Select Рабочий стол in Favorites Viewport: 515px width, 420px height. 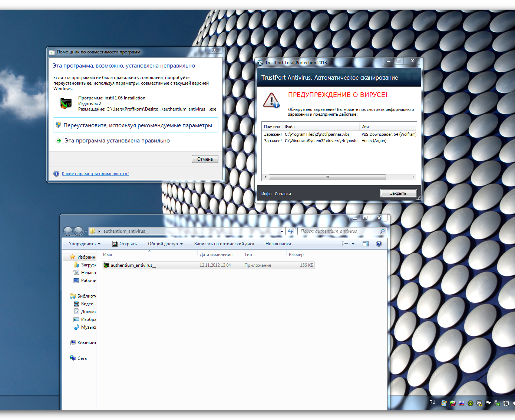point(85,280)
